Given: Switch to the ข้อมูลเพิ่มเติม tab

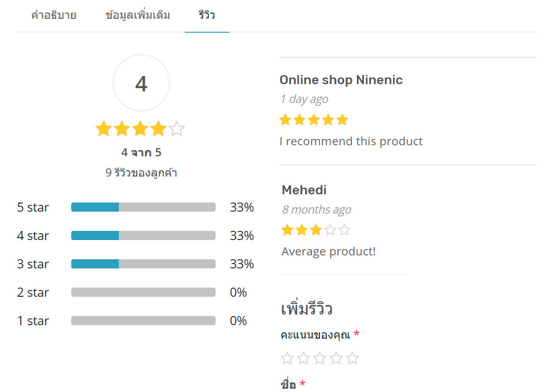Looking at the screenshot, I should pyautogui.click(x=138, y=15).
